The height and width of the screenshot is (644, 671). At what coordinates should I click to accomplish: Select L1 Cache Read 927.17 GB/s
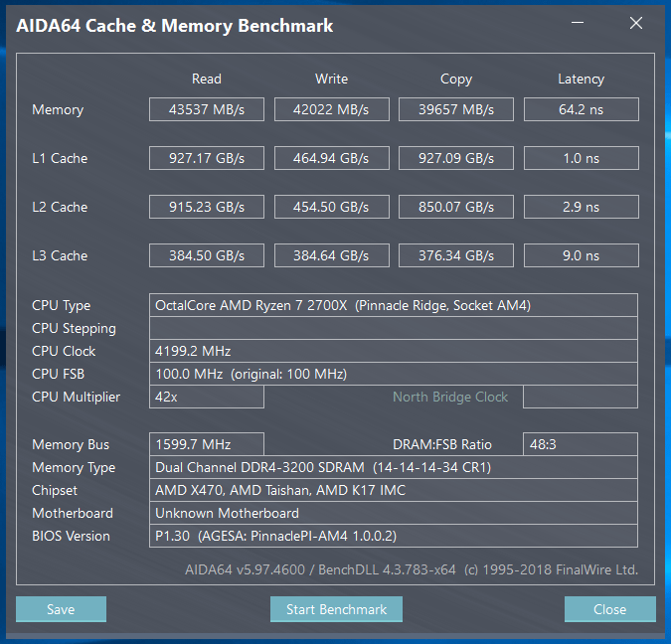tap(207, 158)
